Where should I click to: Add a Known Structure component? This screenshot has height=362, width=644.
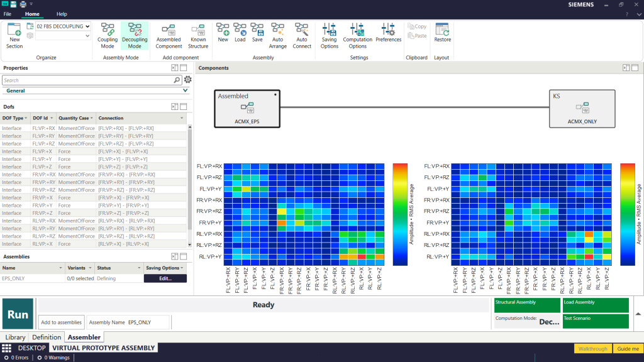(198, 36)
